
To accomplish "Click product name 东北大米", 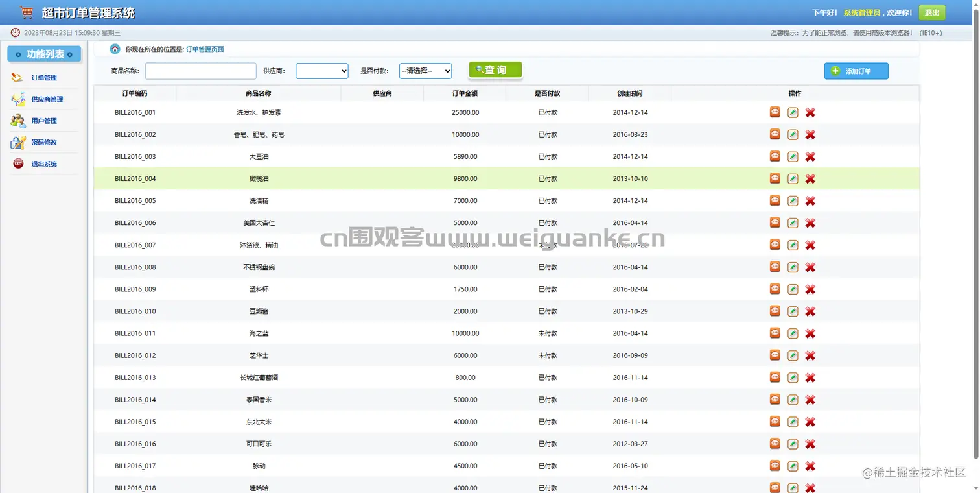I will point(259,422).
